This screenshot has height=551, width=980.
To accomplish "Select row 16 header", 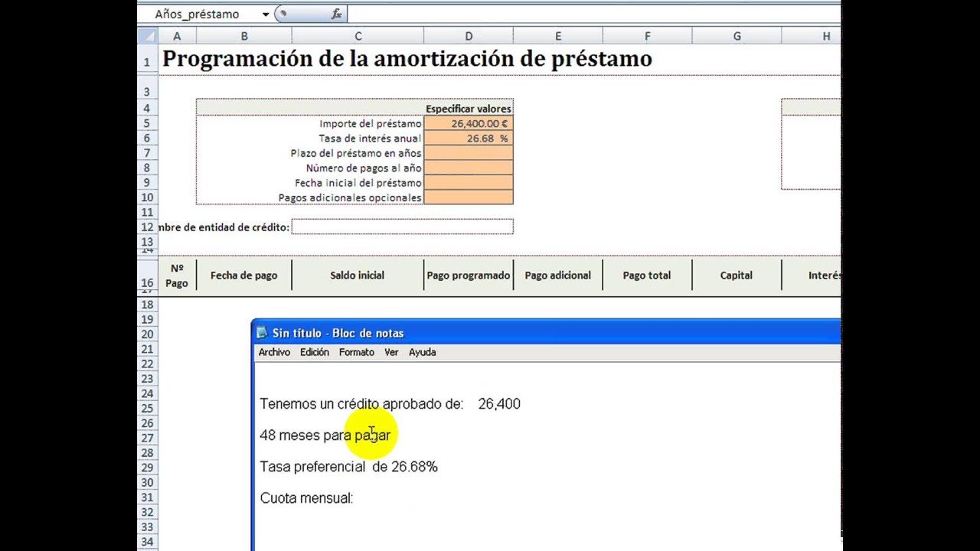I will (147, 275).
